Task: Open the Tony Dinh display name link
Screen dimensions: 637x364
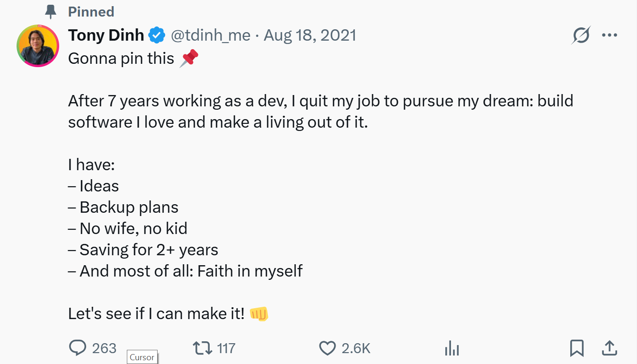Action: [x=106, y=35]
